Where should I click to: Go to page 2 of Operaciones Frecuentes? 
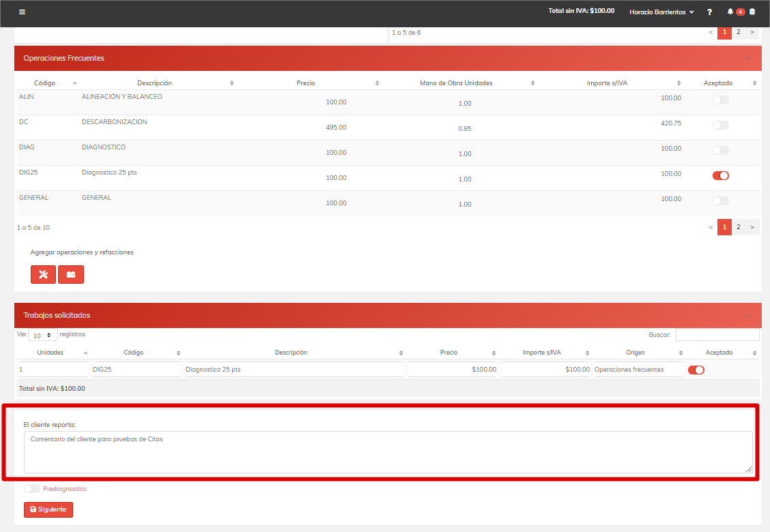(x=738, y=227)
